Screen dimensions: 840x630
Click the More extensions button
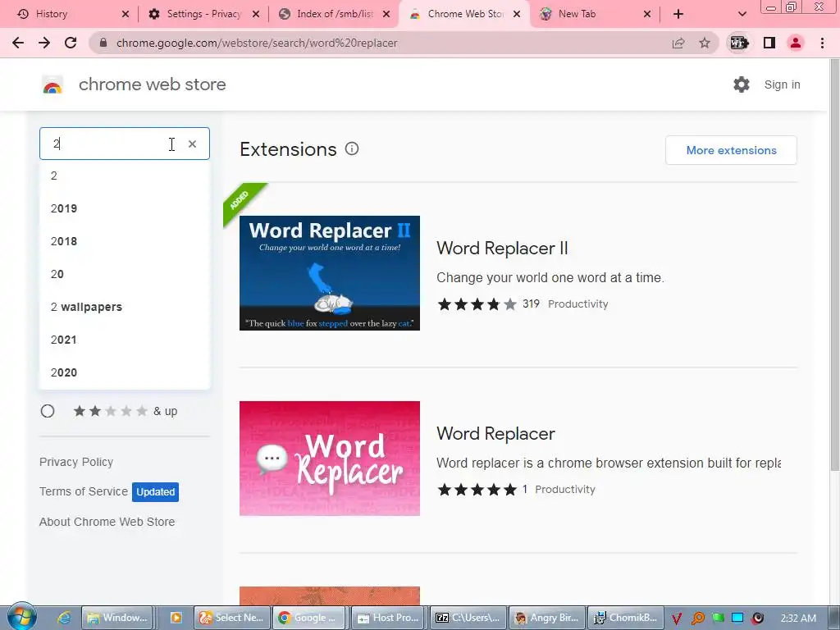pyautogui.click(x=731, y=150)
